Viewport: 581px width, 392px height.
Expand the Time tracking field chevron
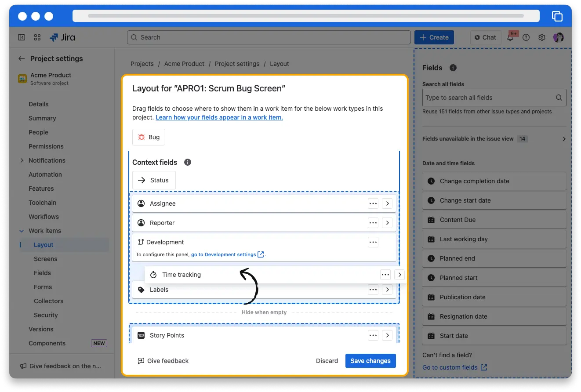pos(399,275)
